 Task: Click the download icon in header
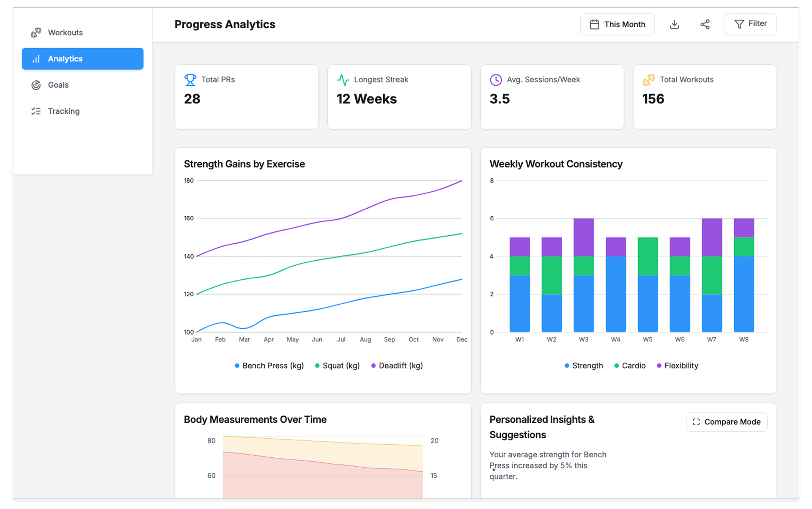(x=675, y=25)
